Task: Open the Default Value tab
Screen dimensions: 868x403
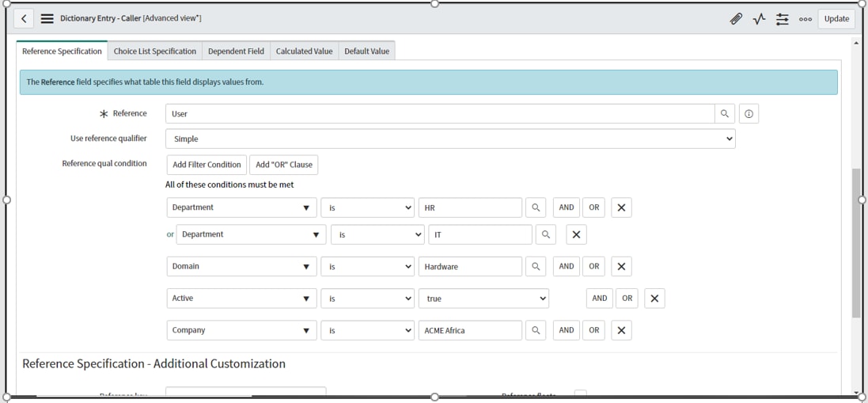Action: tap(367, 51)
